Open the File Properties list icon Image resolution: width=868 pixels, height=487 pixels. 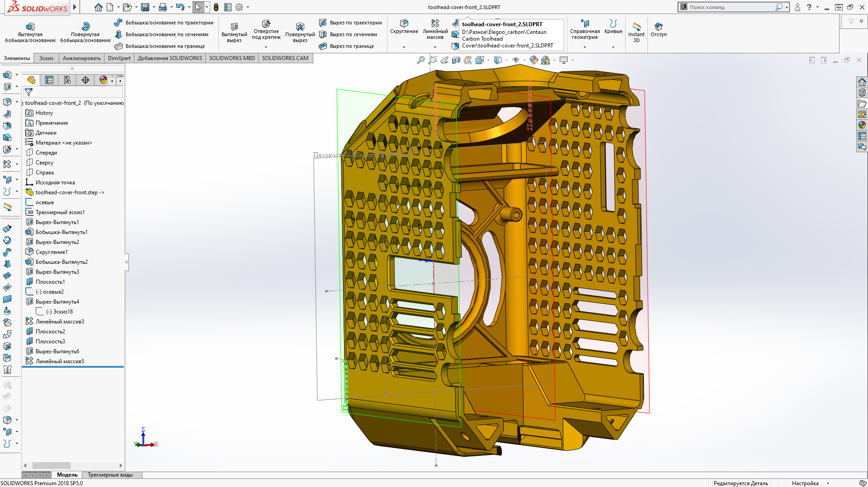[228, 7]
